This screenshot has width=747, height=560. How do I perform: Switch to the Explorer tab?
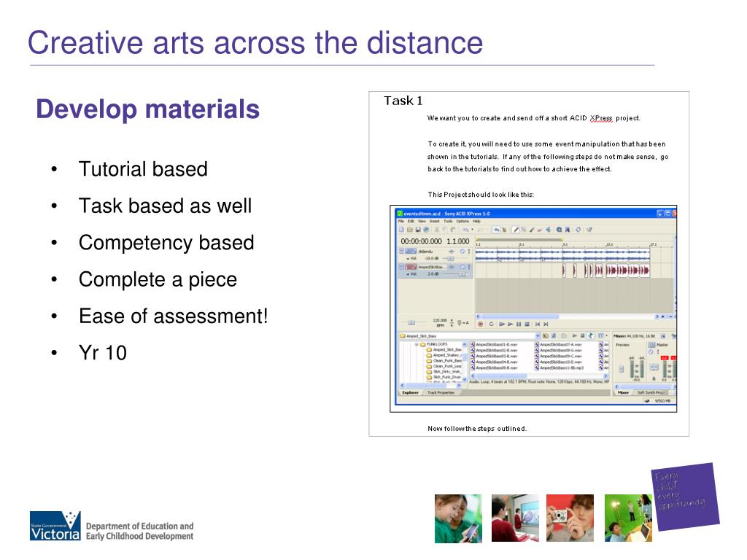click(410, 393)
